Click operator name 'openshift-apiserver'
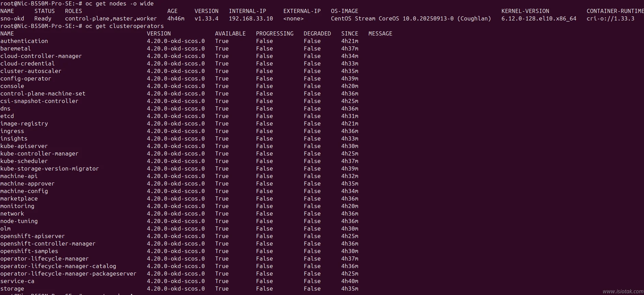This screenshot has height=295, width=644. [x=33, y=236]
